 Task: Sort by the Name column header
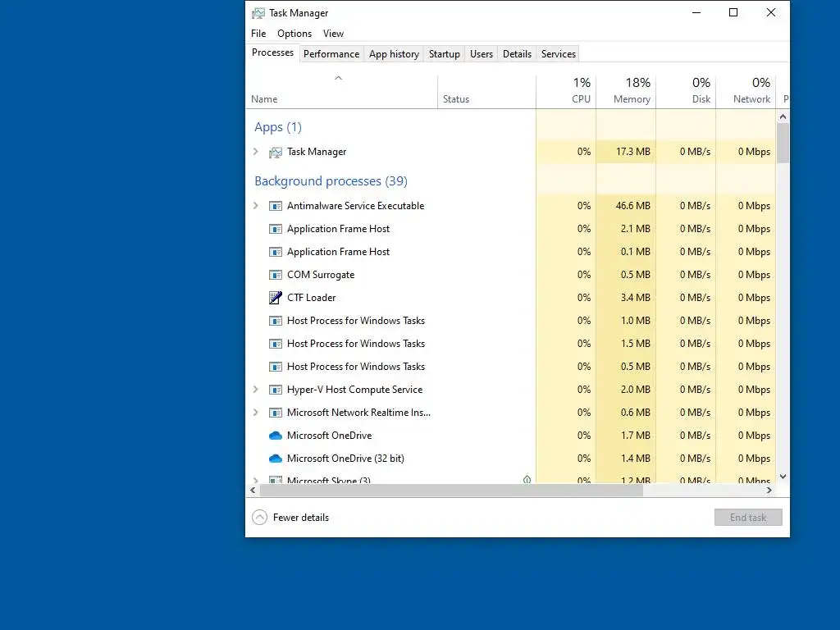click(x=341, y=92)
